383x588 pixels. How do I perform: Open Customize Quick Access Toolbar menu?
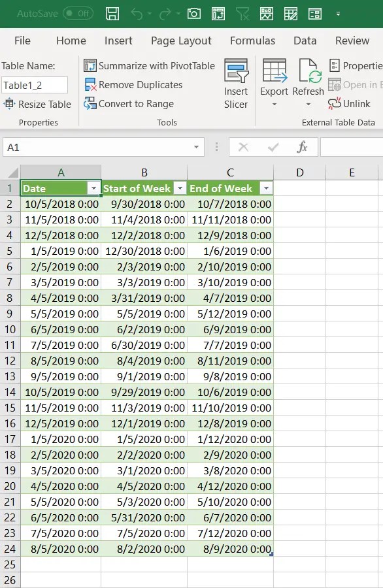pyautogui.click(x=337, y=13)
